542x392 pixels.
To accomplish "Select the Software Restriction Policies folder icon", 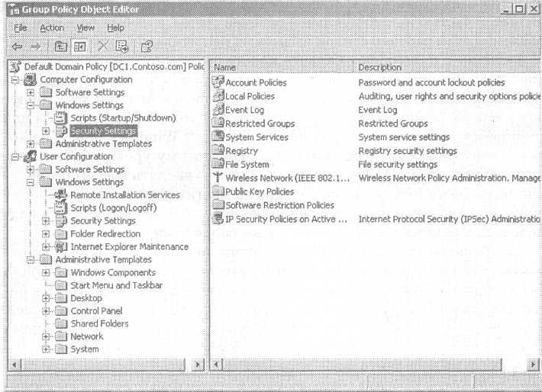I will coord(218,205).
